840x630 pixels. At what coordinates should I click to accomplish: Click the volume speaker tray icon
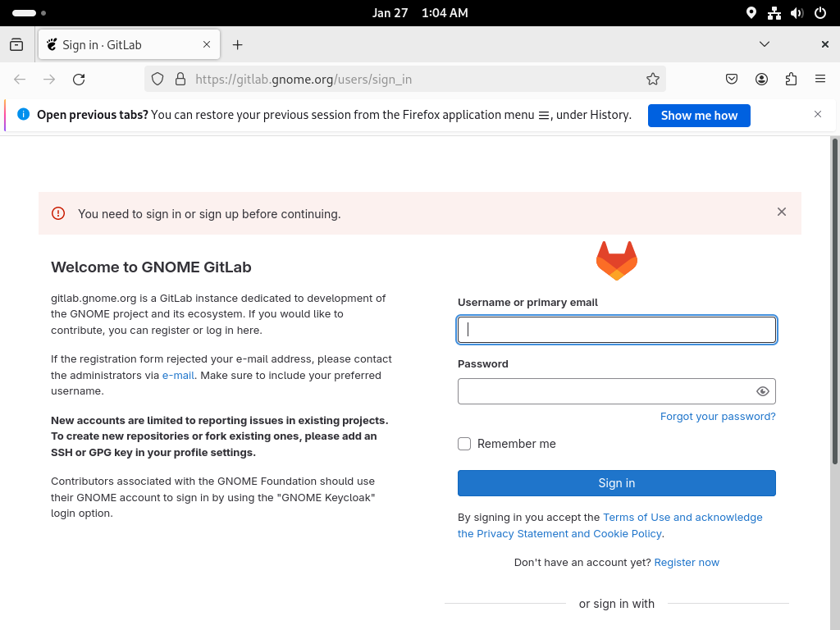(797, 13)
